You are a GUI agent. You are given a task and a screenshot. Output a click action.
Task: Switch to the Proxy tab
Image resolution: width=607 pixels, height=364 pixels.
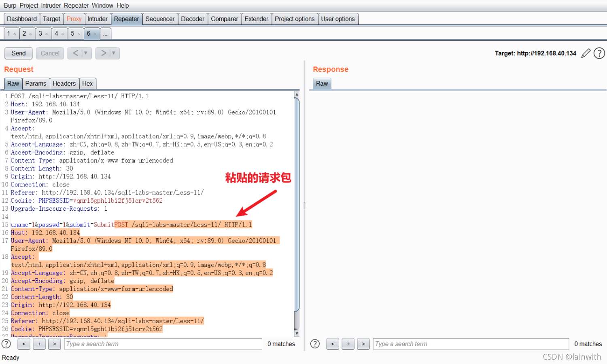tap(74, 19)
